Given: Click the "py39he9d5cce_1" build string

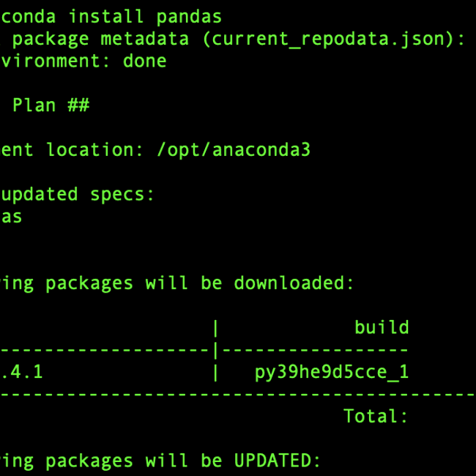Looking at the screenshot, I should [x=332, y=372].
